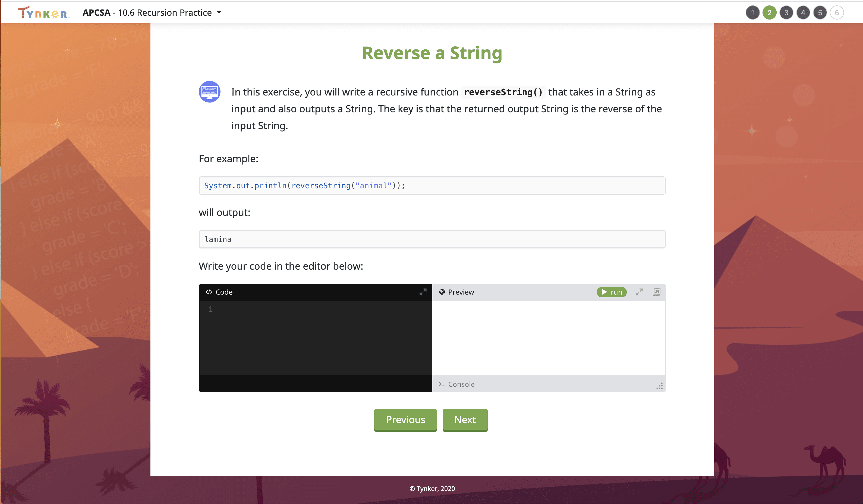863x504 pixels.
Task: Go to lesson step 1
Action: point(752,13)
